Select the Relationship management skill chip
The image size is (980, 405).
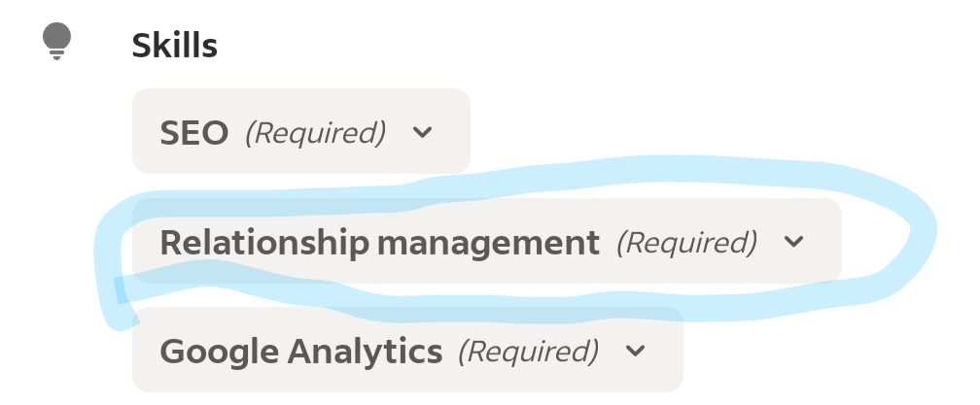pos(486,242)
